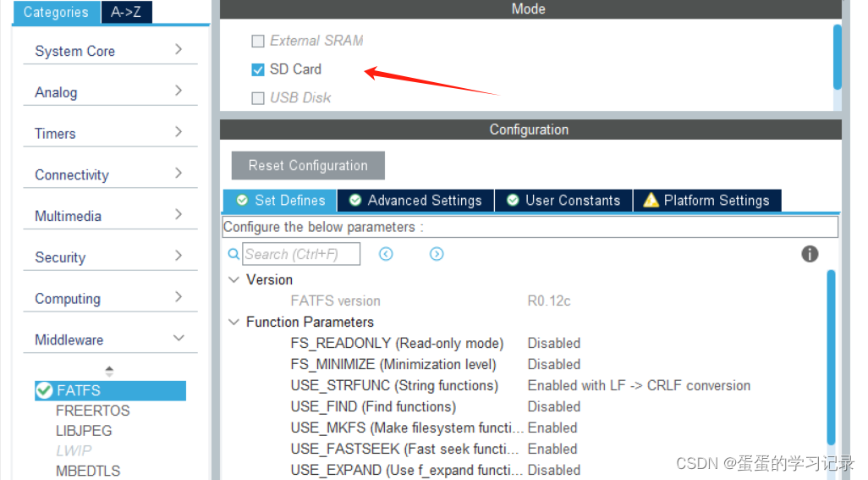Open the parameter info icon
Image resolution: width=868 pixels, height=480 pixels.
(x=810, y=254)
